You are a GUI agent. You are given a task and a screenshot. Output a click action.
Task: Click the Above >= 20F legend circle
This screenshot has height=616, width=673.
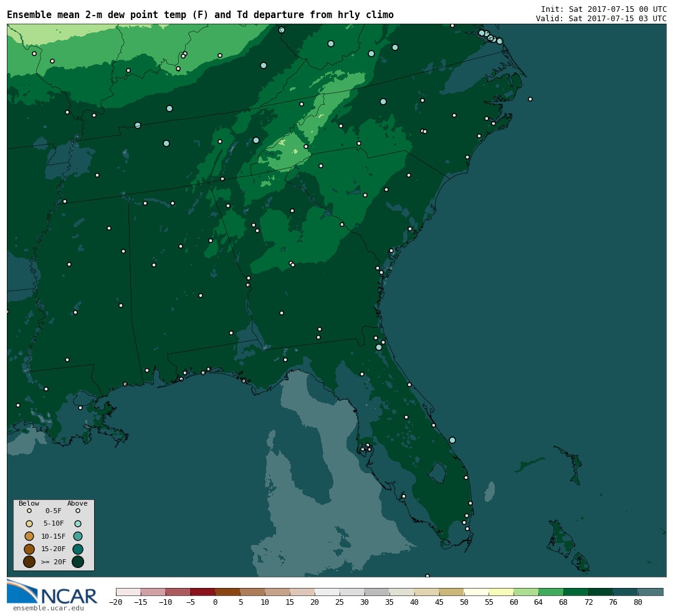point(78,562)
